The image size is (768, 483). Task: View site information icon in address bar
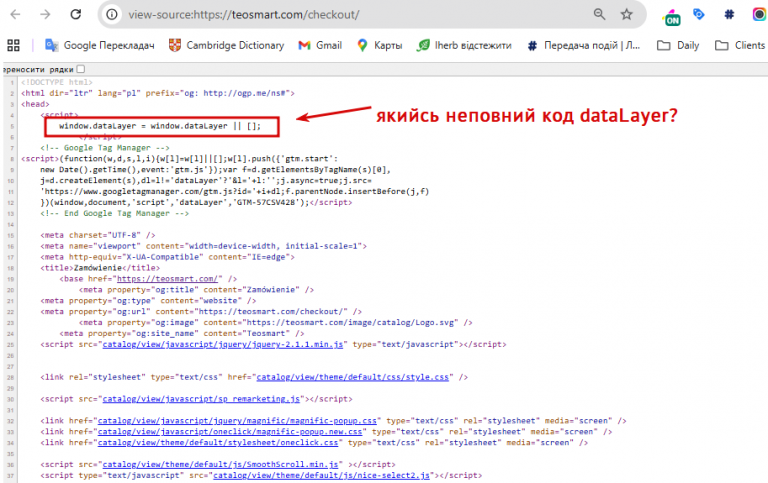(x=112, y=15)
